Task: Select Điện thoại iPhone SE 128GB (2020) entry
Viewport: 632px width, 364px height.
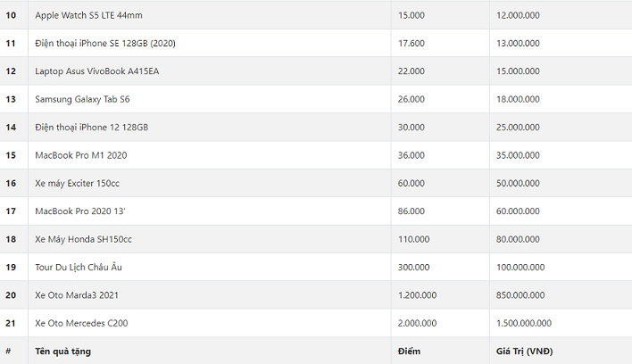Action: point(104,43)
